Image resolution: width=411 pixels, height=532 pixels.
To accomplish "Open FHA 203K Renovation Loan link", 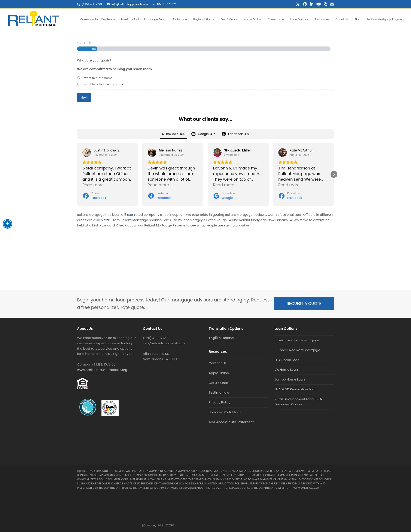I will (x=295, y=389).
